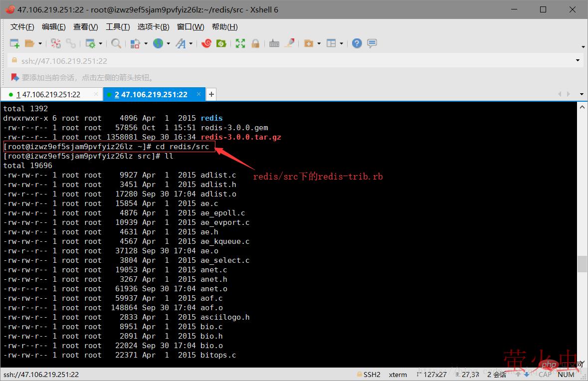Screen dimensions: 588x381
Task: Close the active tab 2 session
Action: click(199, 94)
